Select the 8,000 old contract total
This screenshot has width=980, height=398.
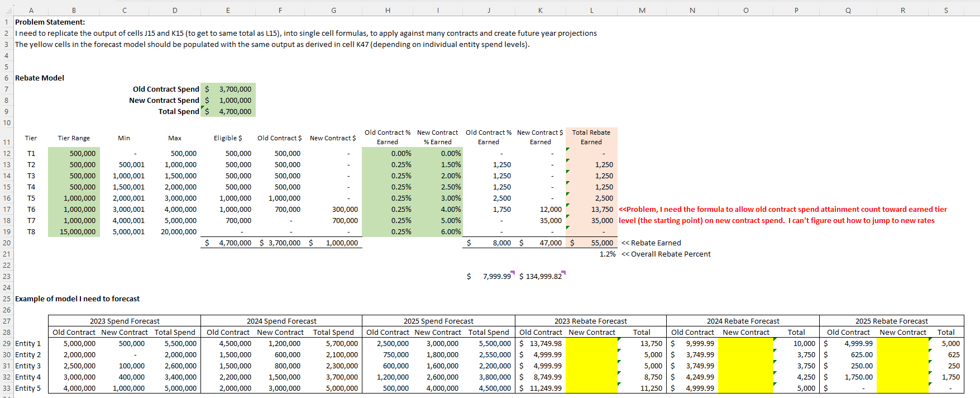(489, 243)
